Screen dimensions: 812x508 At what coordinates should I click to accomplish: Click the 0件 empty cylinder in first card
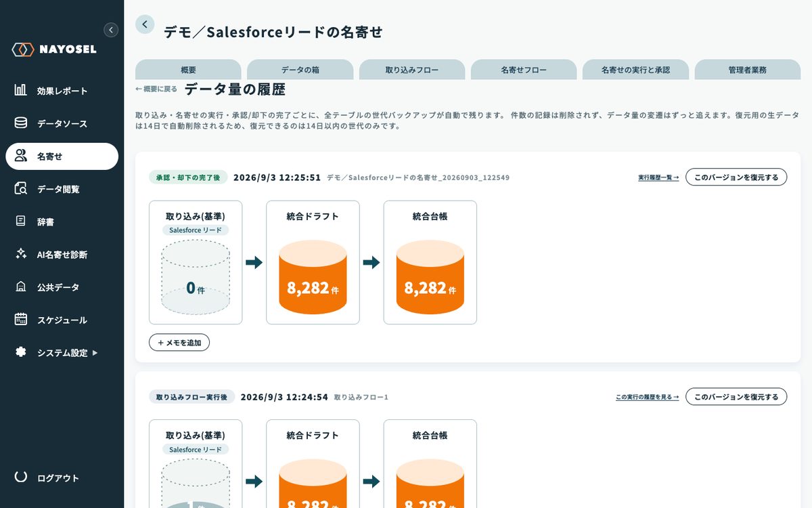pos(196,277)
